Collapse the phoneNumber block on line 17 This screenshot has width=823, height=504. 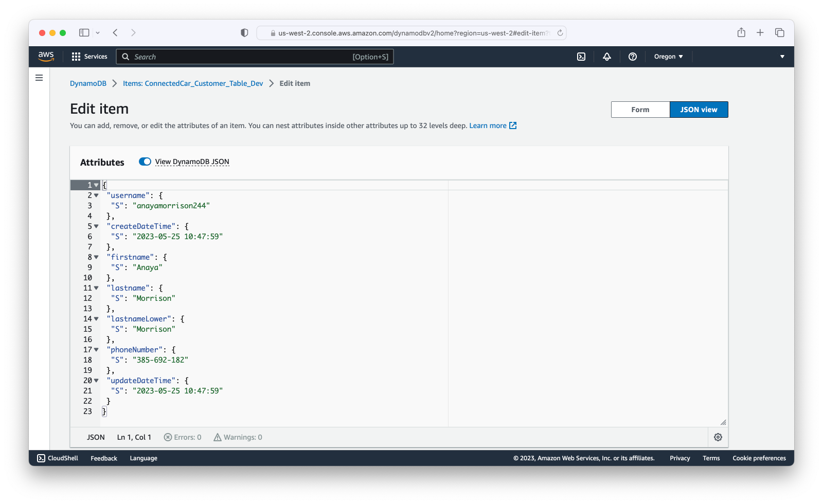click(x=96, y=350)
